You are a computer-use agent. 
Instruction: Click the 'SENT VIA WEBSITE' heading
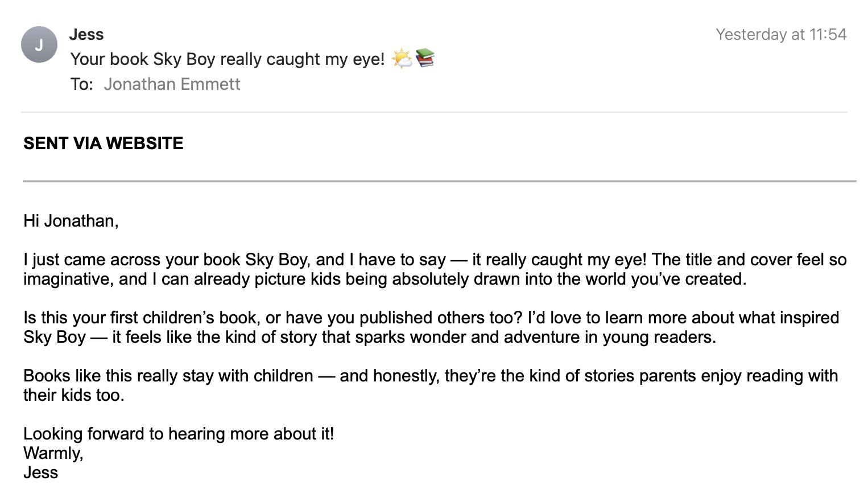coord(104,143)
